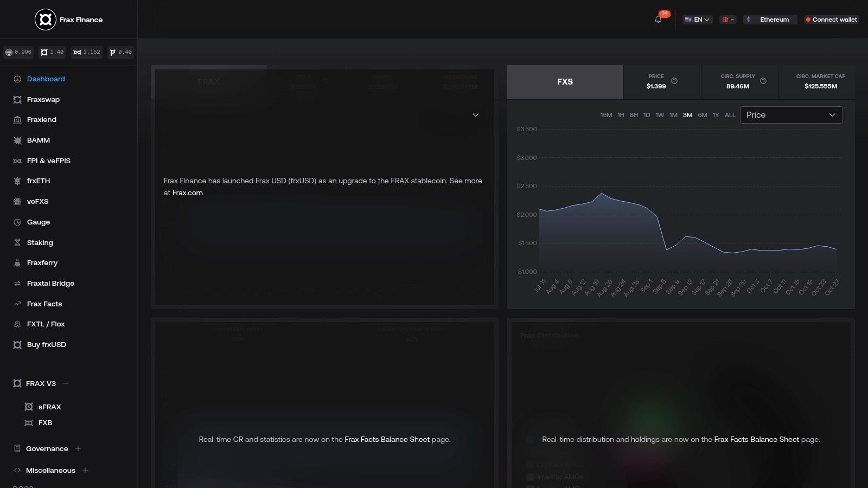Click the Frax Facts trend icon
The width and height of the screenshot is (868, 488).
coord(17,304)
